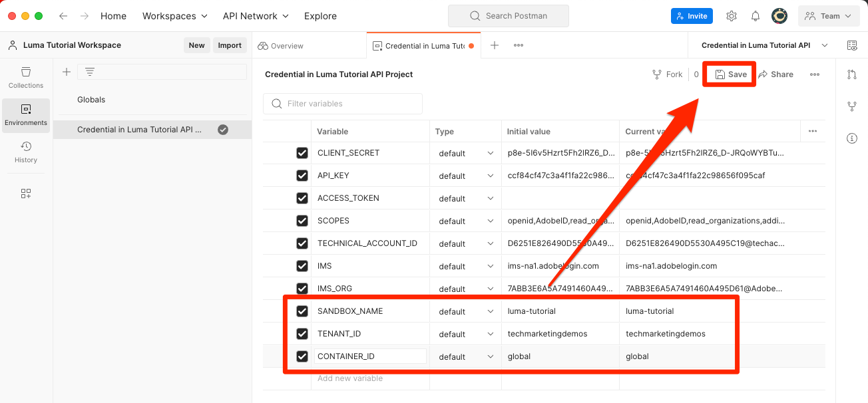Expand the Workspaces menu

pos(175,16)
